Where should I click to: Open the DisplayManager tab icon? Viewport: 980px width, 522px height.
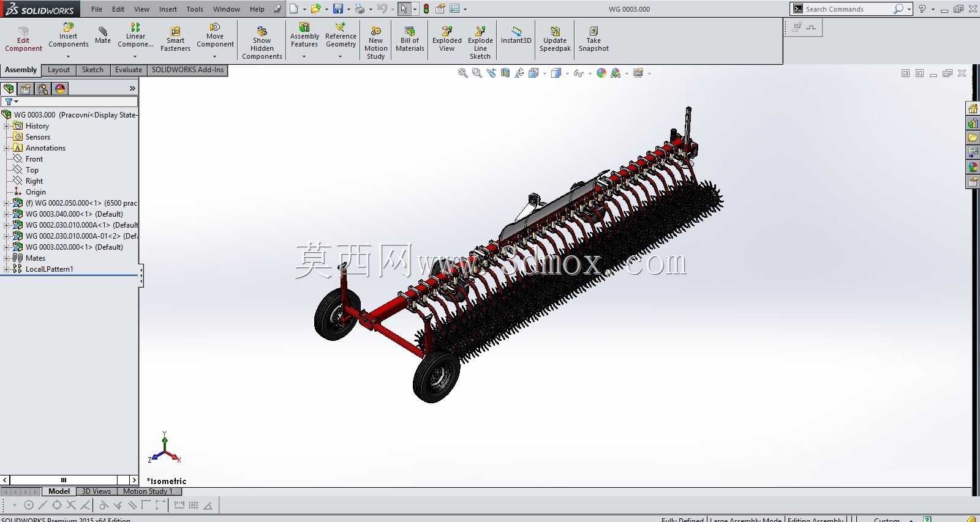click(x=60, y=89)
